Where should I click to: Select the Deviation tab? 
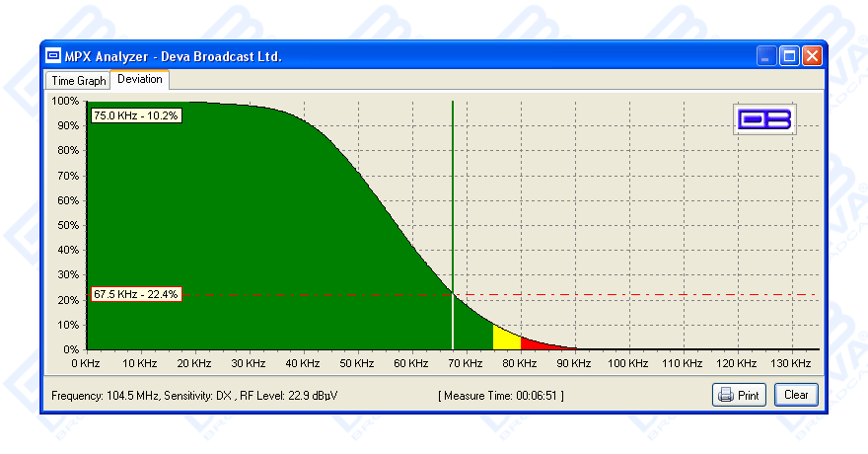click(139, 79)
